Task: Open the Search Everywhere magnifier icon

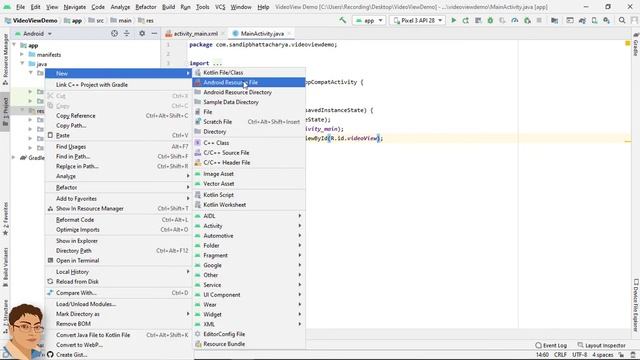Action: pos(622,20)
